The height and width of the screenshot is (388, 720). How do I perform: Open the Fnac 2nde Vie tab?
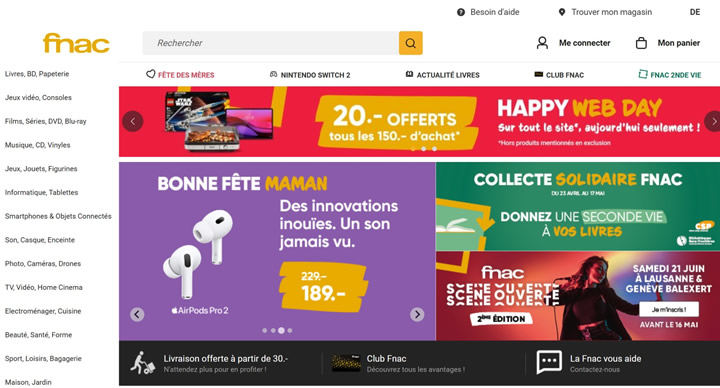click(670, 75)
